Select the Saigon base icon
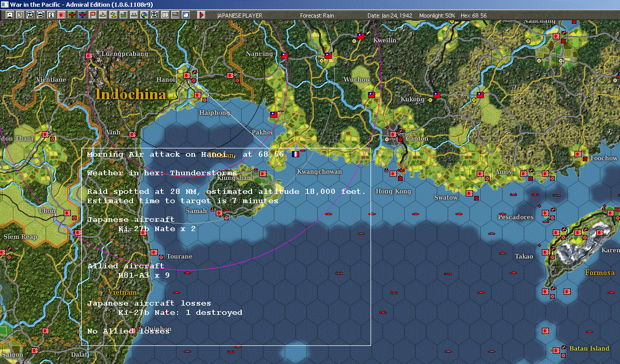 click(35, 350)
